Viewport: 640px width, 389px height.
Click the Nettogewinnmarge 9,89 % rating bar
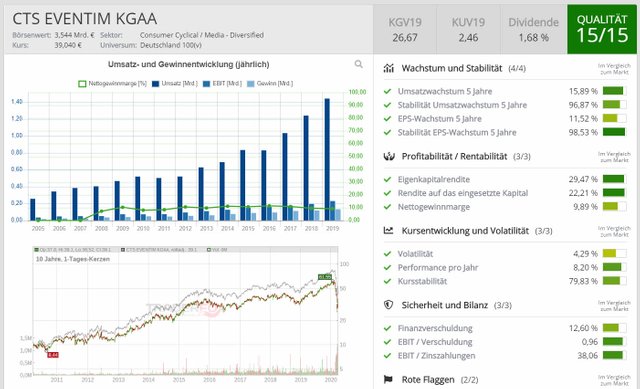[x=614, y=207]
